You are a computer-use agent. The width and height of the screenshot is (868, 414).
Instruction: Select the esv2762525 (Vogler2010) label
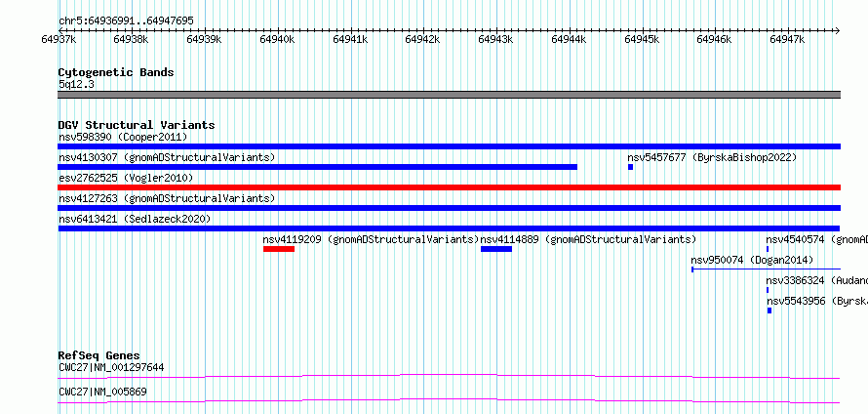click(126, 178)
